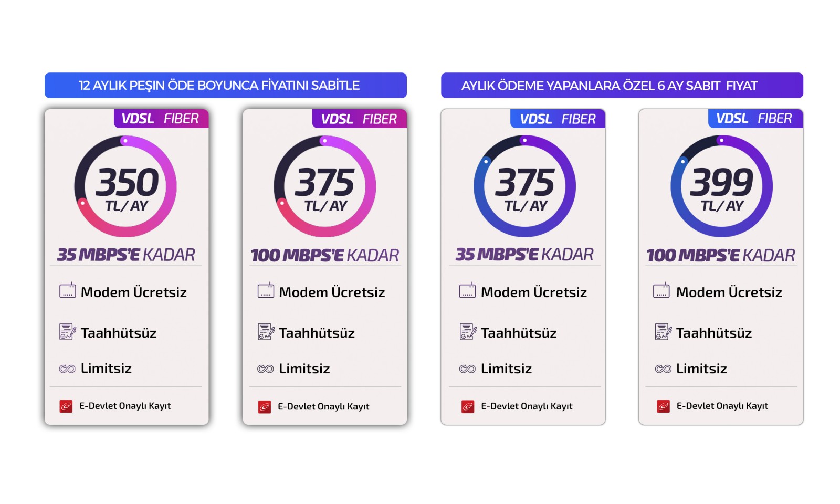Image resolution: width=840 pixels, height=504 pixels.
Task: Select the VDSL FIBER tab on the 350 TL card
Action: coord(161,119)
